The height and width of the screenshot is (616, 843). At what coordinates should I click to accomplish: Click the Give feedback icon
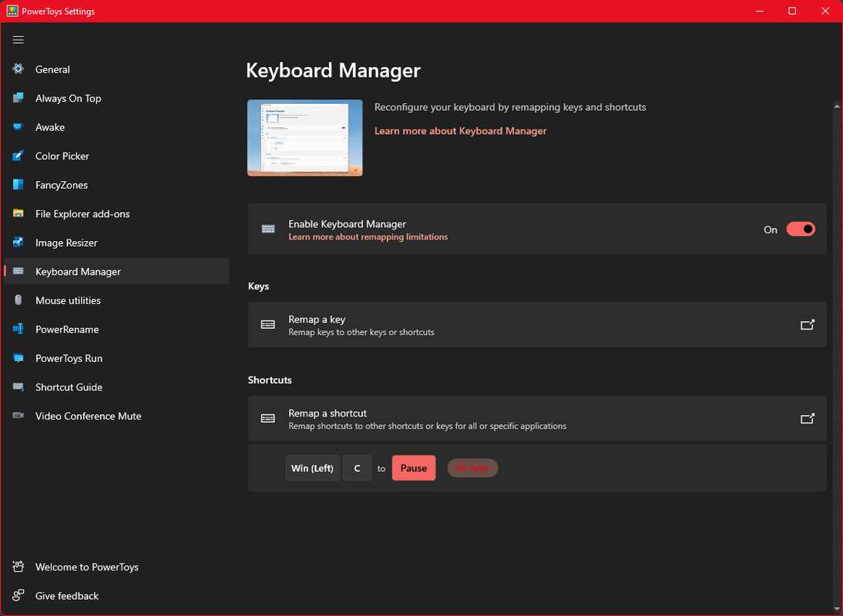(x=18, y=595)
